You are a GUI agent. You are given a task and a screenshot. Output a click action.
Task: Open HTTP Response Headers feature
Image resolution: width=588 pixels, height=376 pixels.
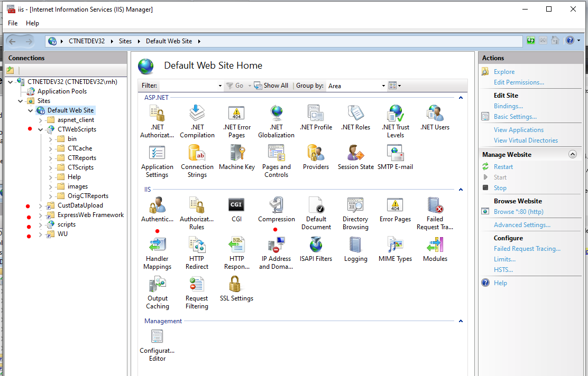pyautogui.click(x=236, y=253)
